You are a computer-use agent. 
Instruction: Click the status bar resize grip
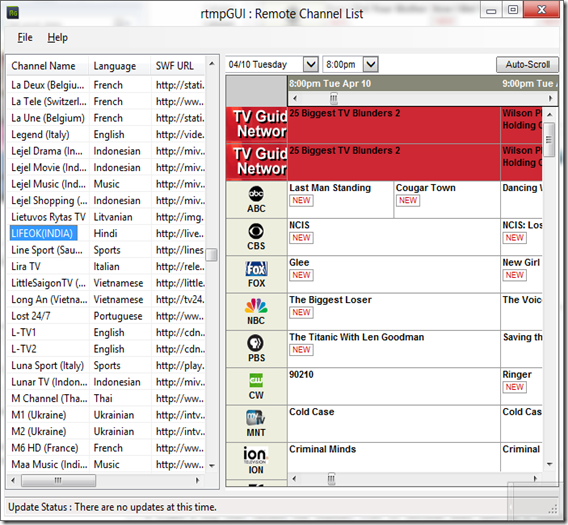click(553, 509)
